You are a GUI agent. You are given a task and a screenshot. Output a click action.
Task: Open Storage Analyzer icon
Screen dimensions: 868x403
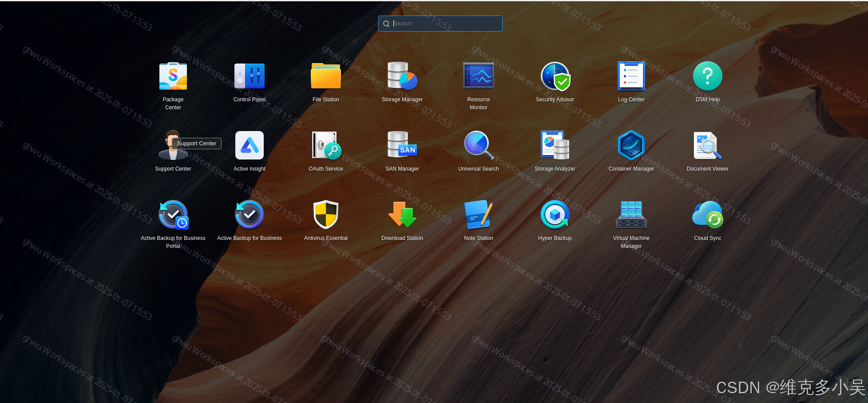[555, 145]
